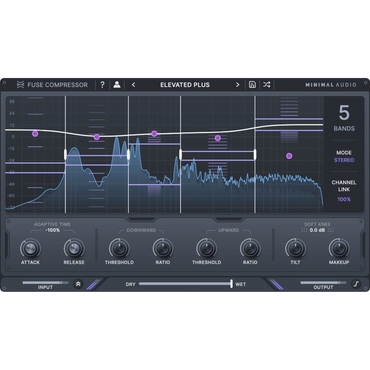
Task: Click the Upward Ratio knob
Action: pos(250,248)
